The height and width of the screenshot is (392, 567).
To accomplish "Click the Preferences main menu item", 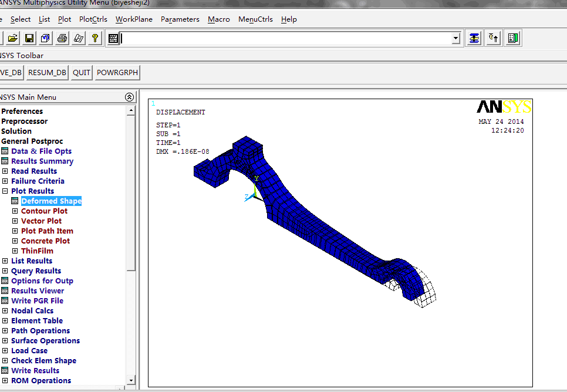I will [22, 111].
